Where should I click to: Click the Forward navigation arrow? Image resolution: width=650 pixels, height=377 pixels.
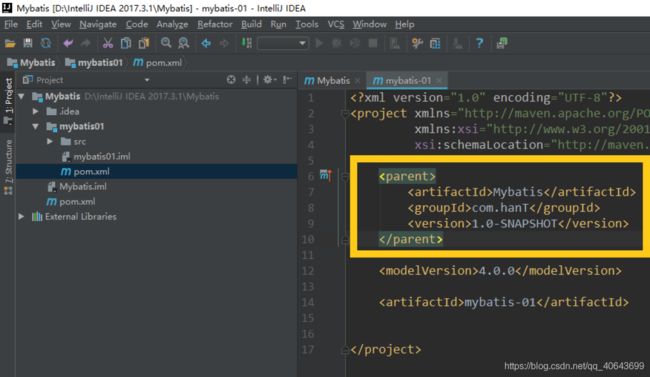click(224, 43)
